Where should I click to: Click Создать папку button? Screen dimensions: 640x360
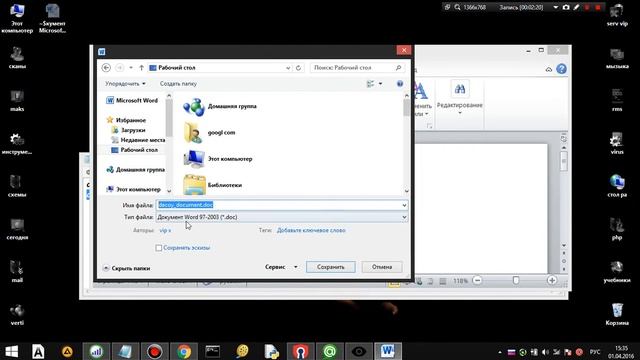tap(178, 84)
